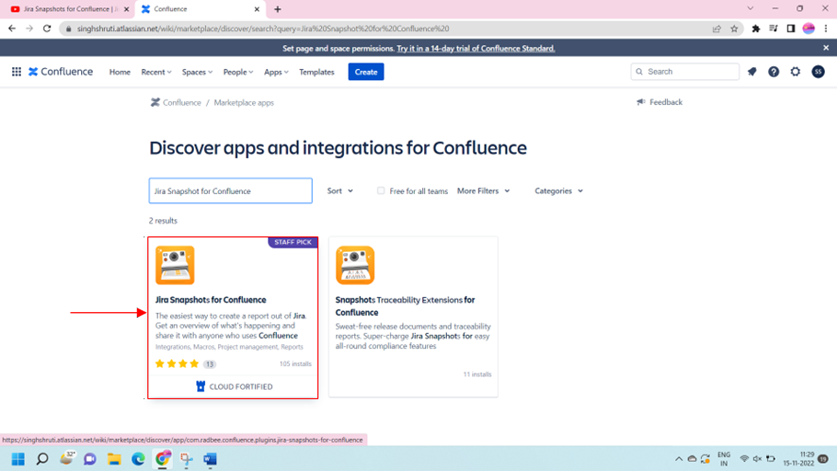Viewport: 837px width, 471px height.
Task: Click the browser reload page icon
Action: coord(46,29)
